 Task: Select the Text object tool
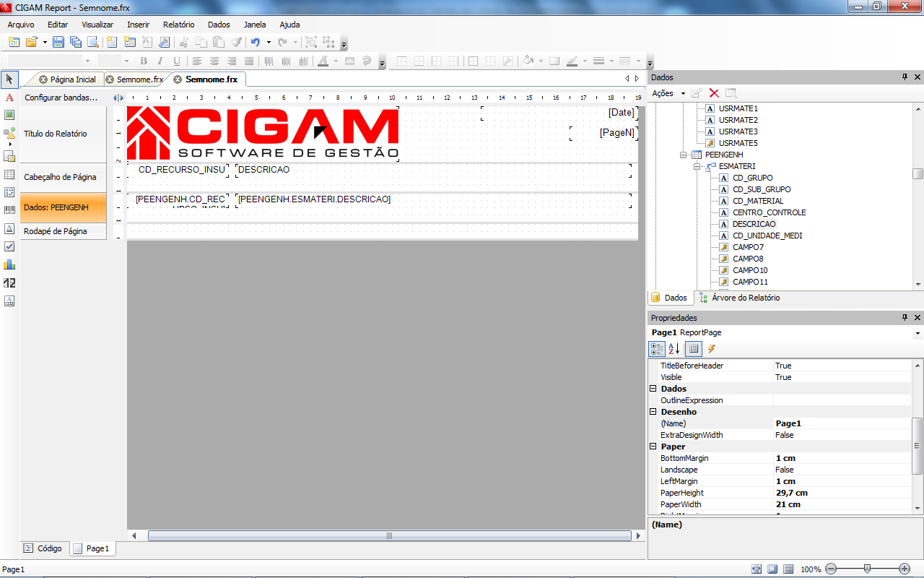pos(9,97)
